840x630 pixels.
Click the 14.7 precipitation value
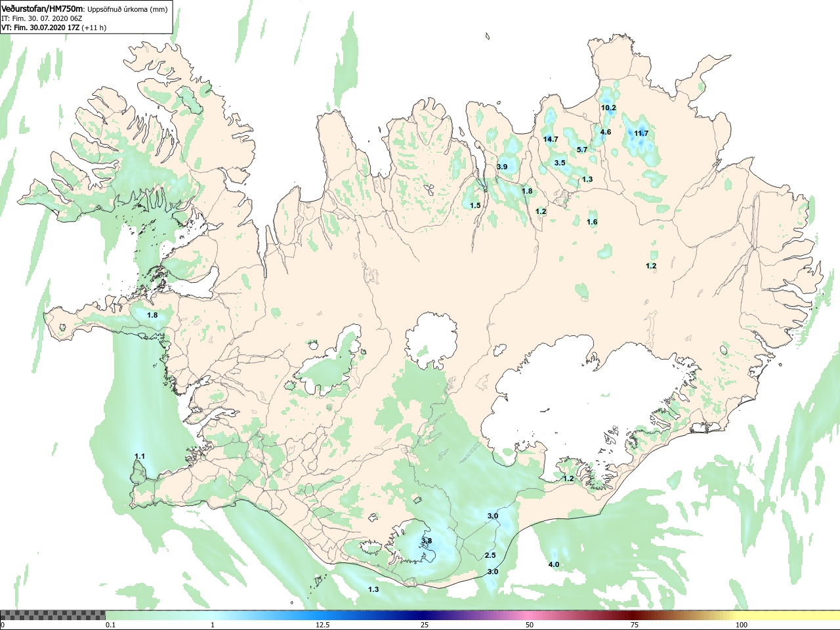coord(551,139)
